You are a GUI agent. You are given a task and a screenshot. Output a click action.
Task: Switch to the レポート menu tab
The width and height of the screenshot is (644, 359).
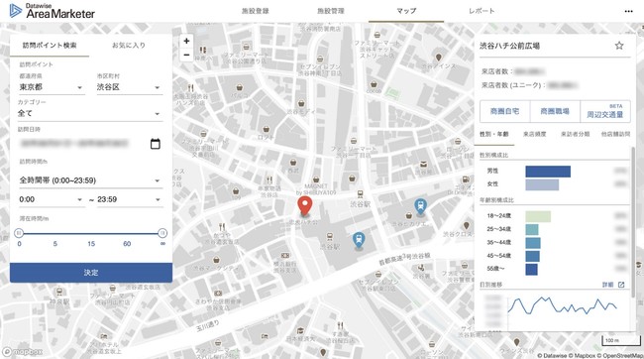482,11
